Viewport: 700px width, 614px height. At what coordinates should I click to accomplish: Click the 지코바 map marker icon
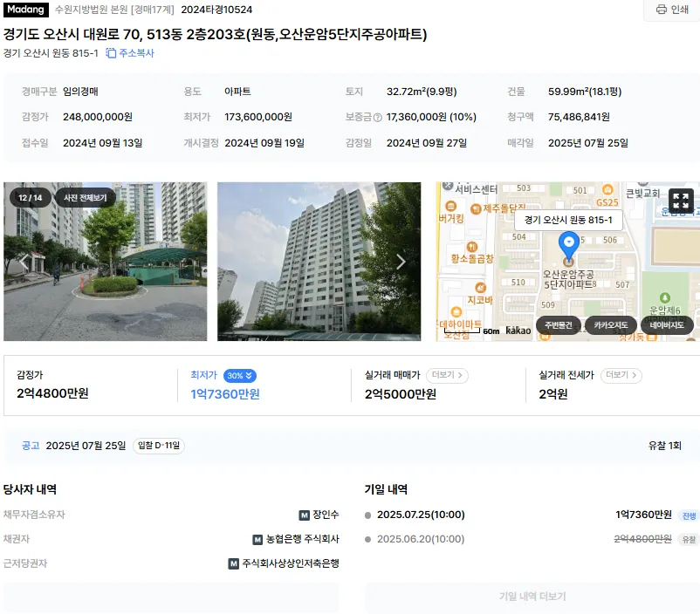click(x=480, y=288)
